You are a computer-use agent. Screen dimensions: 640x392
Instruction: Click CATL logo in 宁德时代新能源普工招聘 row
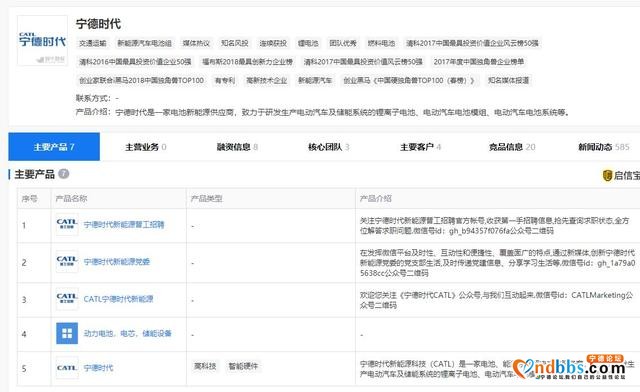coord(67,224)
